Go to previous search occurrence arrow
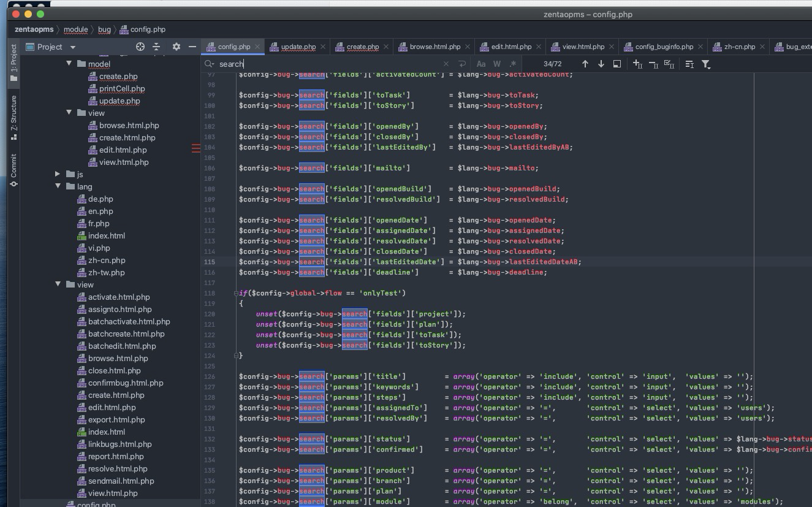 coord(585,64)
